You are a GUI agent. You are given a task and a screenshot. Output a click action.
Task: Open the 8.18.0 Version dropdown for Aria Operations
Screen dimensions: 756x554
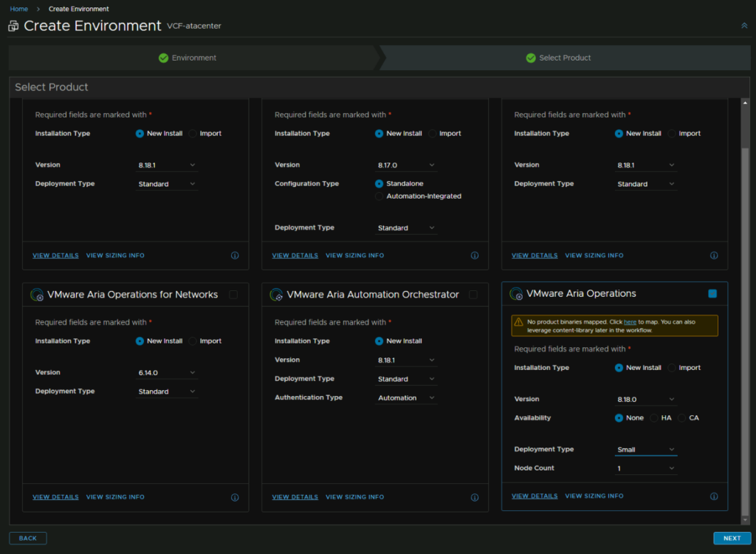click(x=645, y=400)
